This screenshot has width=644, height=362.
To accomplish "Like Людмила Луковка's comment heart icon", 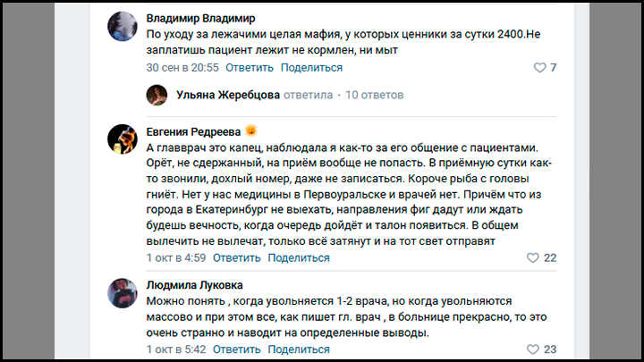I will click(x=533, y=349).
